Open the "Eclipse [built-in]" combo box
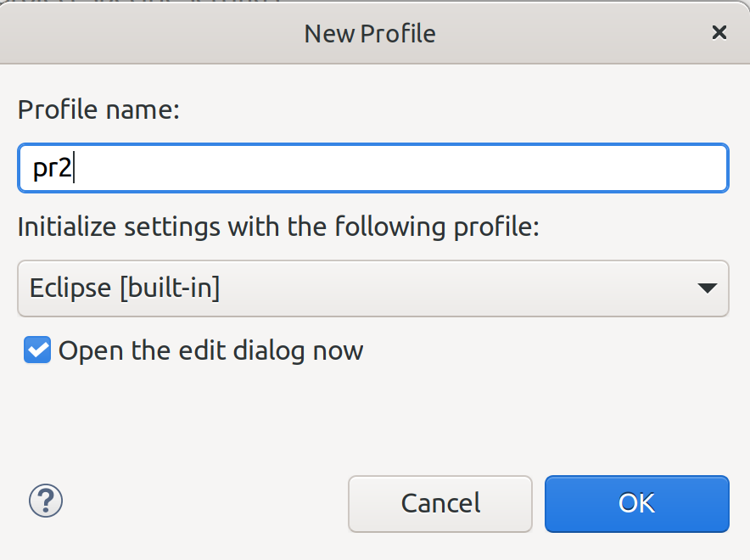Screen dimensions: 750x560 point(373,288)
